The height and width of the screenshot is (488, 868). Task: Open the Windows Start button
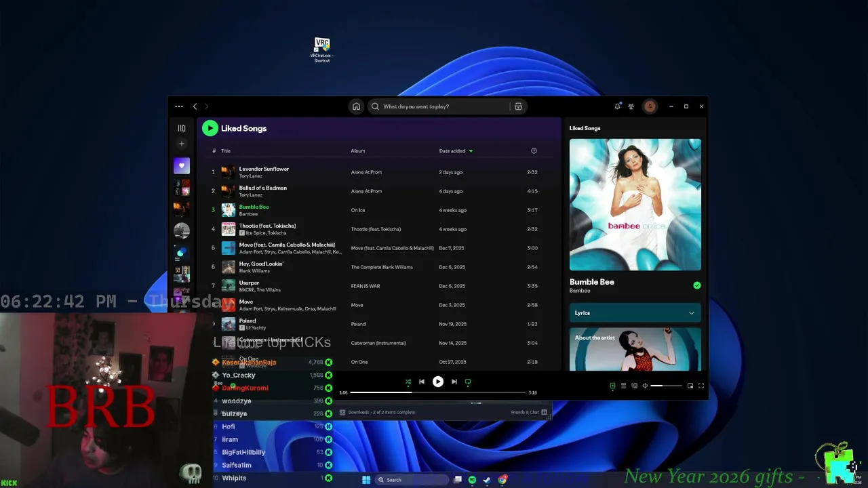(366, 480)
